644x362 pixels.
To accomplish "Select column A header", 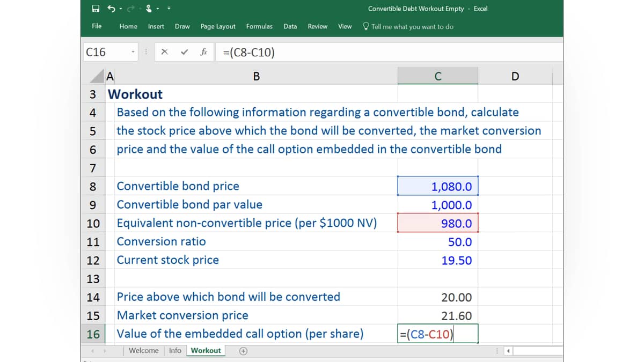I will [110, 76].
